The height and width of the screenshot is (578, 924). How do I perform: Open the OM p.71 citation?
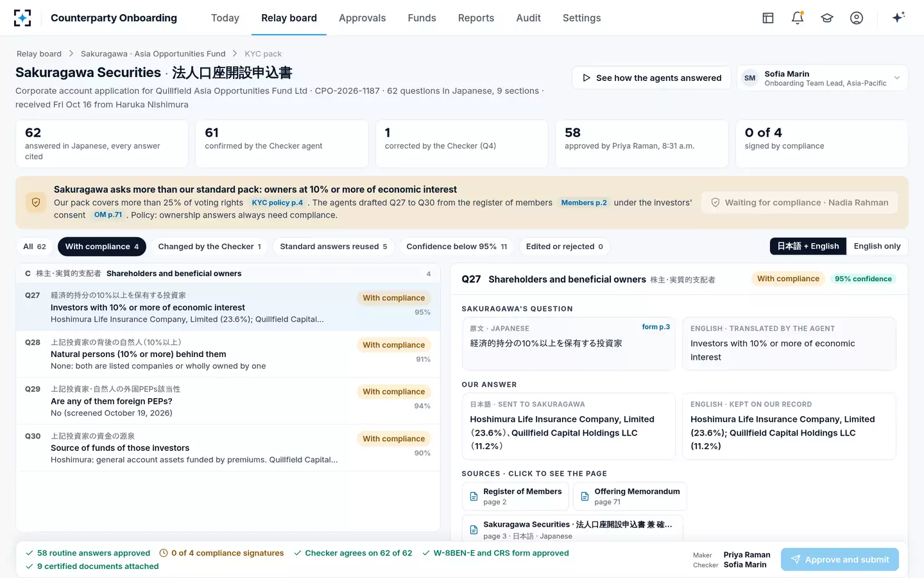click(x=108, y=215)
